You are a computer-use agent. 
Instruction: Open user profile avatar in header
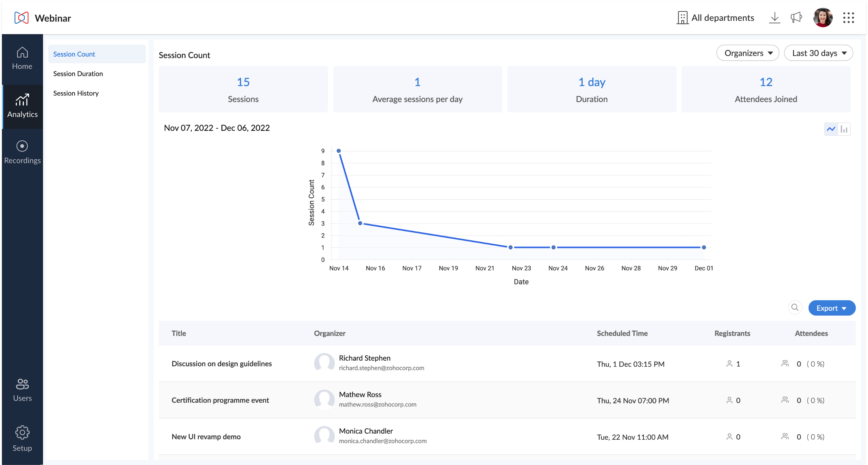pyautogui.click(x=822, y=17)
